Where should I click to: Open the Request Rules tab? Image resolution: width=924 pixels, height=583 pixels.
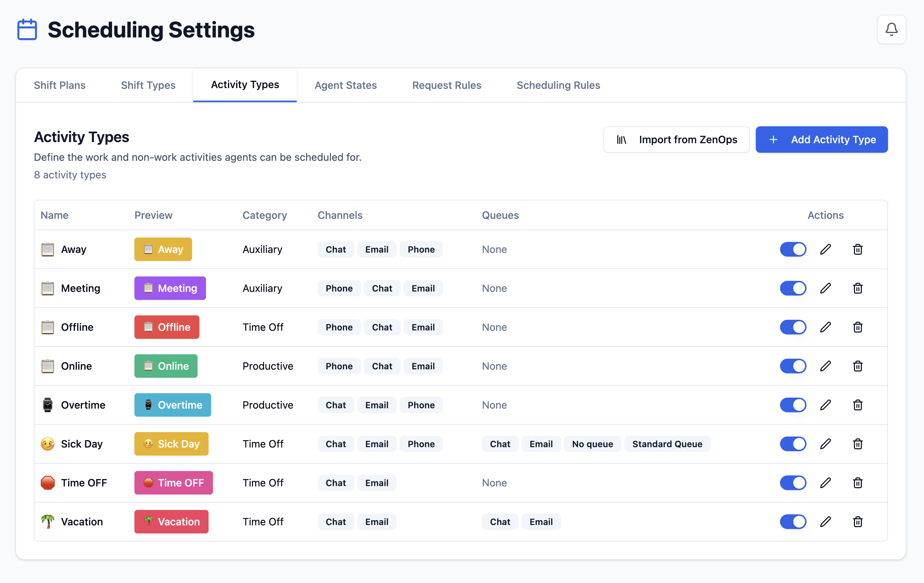click(x=447, y=85)
